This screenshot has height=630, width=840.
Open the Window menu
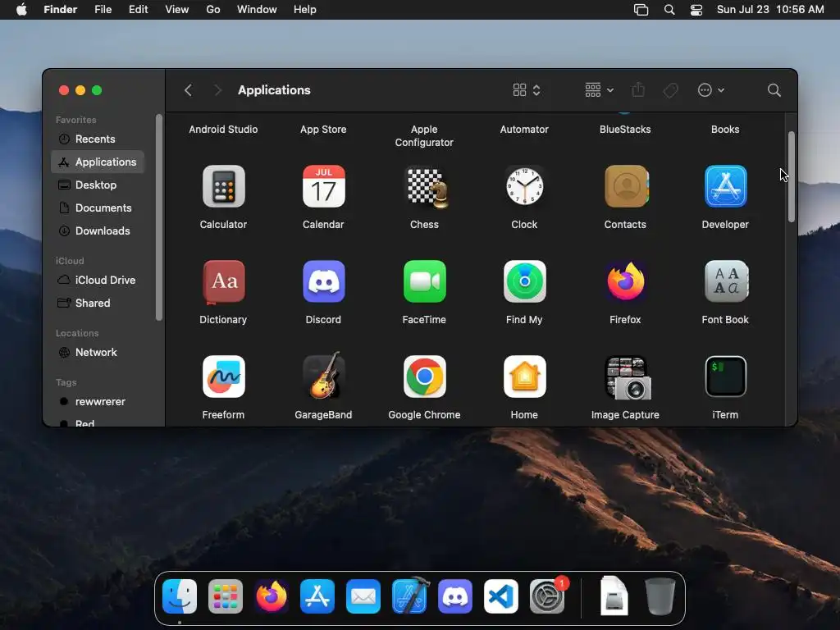pyautogui.click(x=257, y=10)
